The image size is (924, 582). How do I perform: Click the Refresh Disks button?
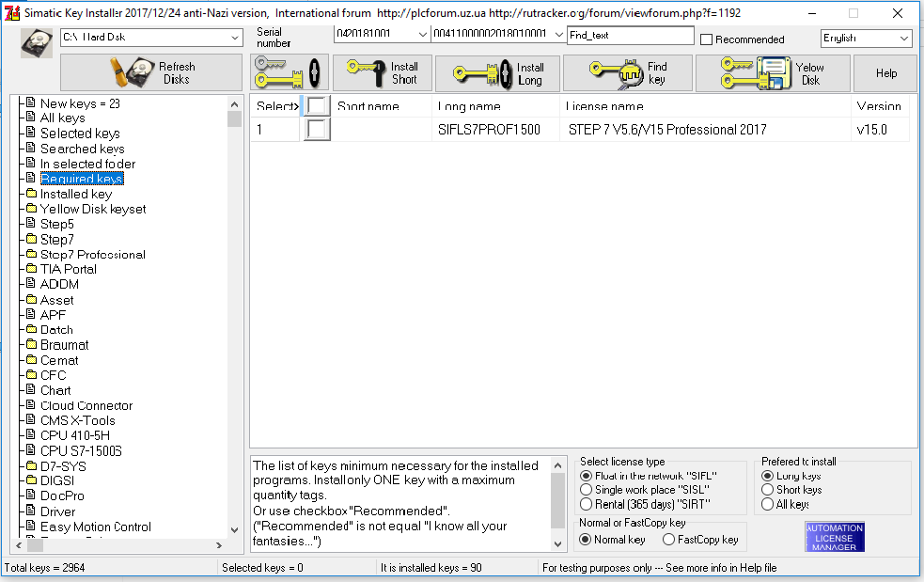151,72
